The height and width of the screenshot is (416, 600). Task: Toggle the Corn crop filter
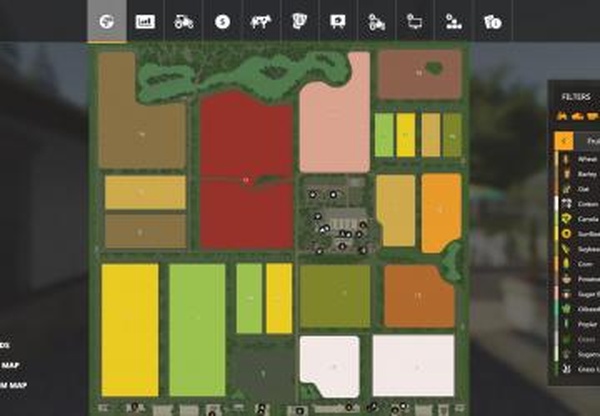(x=577, y=264)
